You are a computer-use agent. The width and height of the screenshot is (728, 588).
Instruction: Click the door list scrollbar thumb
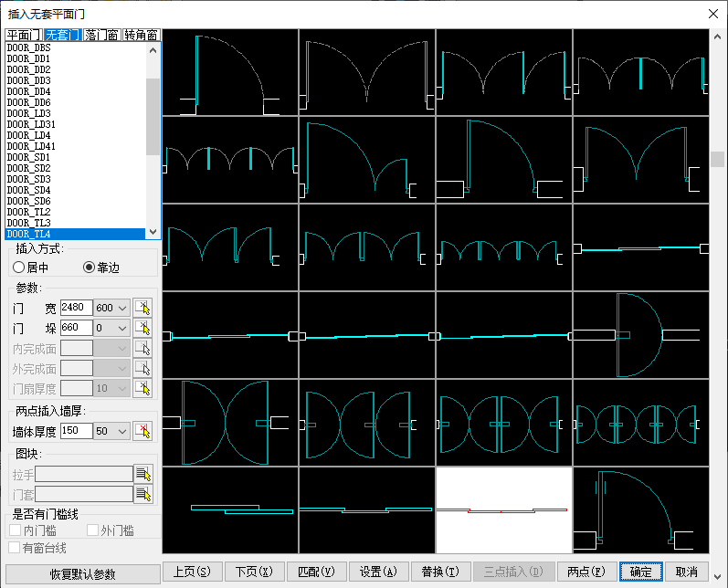(x=153, y=117)
